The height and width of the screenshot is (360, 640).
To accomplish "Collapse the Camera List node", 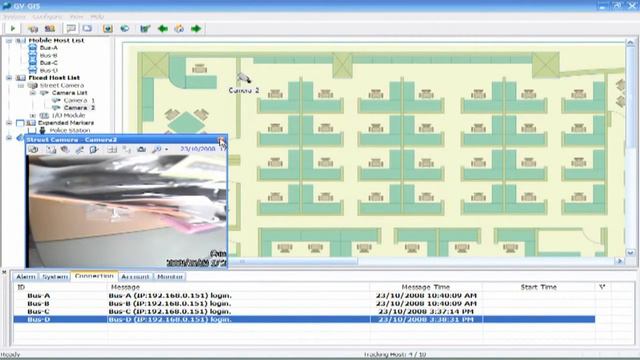I will click(x=33, y=93).
